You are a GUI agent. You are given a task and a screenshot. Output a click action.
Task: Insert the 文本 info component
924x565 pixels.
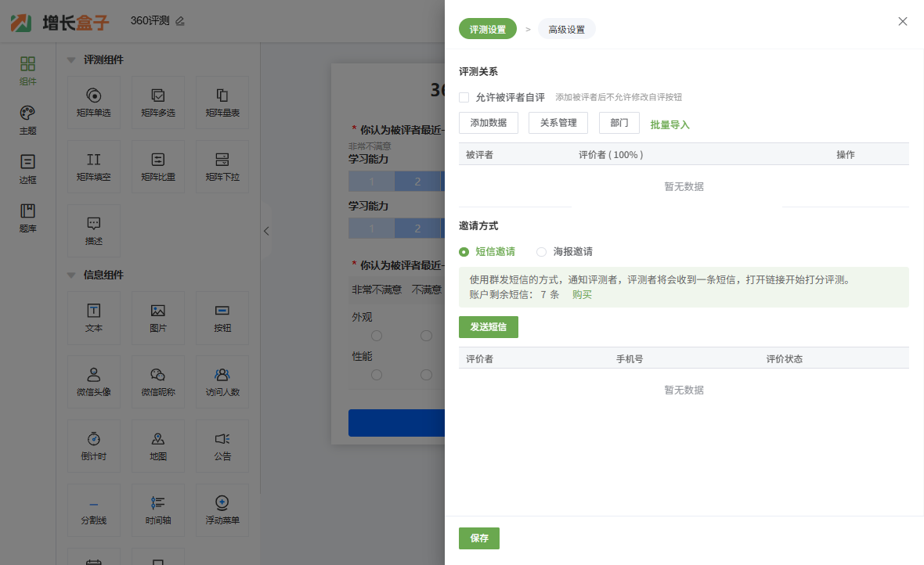coord(94,318)
